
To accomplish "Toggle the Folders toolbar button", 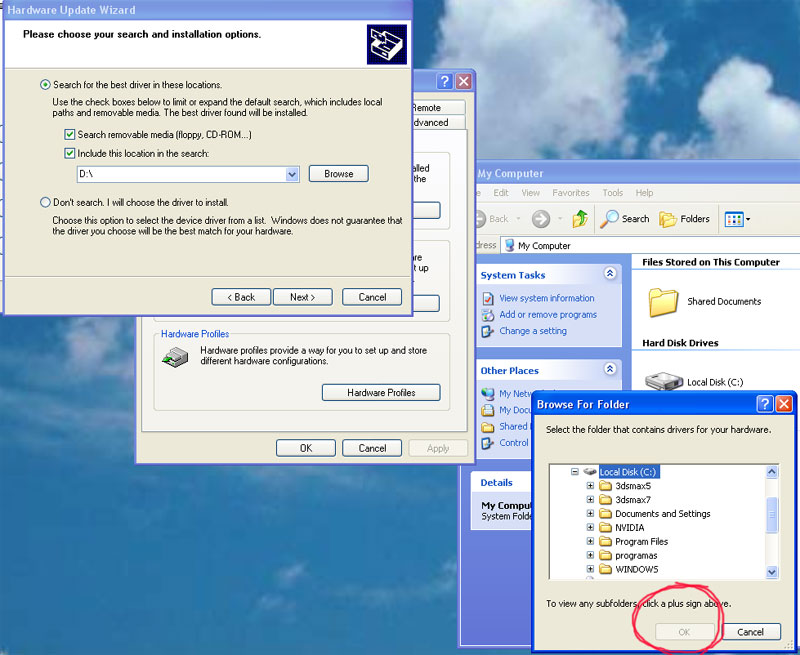I will (x=684, y=219).
